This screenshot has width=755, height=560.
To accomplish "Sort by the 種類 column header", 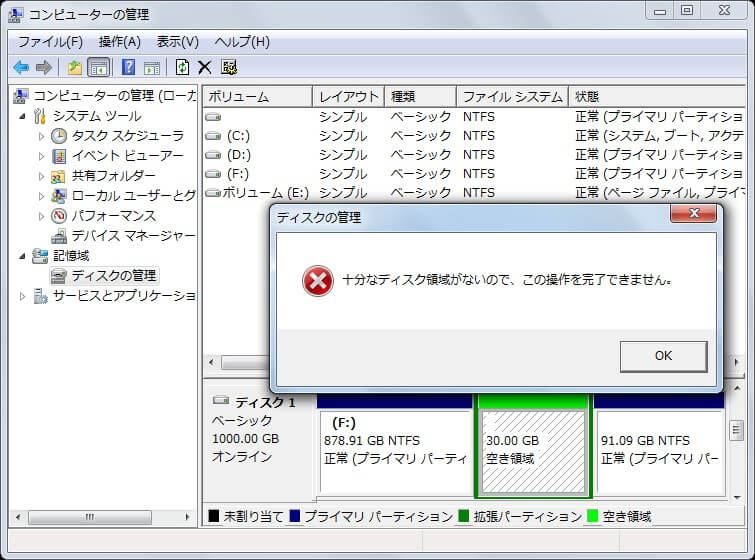I will click(420, 97).
